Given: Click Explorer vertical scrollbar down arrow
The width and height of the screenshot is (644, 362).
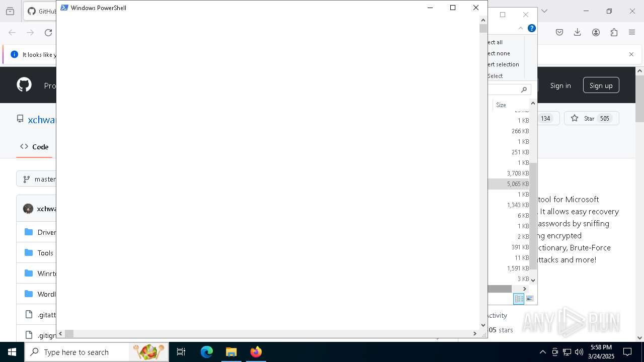Looking at the screenshot, I should [533, 280].
